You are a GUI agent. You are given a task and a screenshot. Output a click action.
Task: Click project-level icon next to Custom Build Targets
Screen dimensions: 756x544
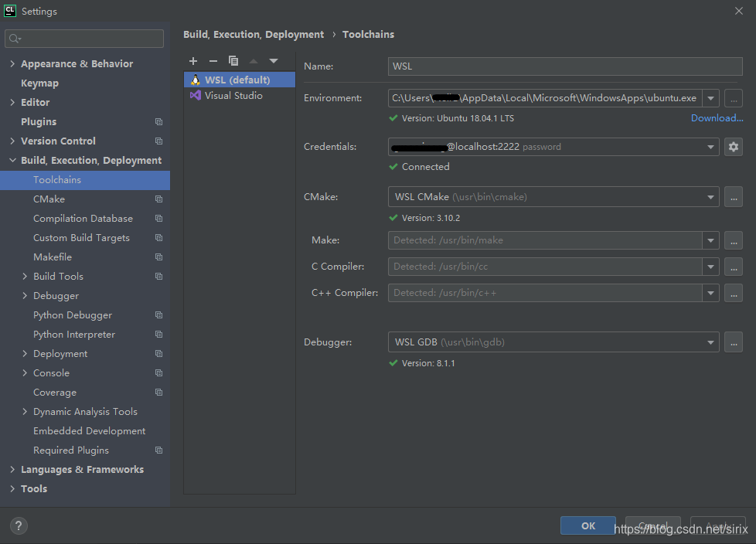click(x=158, y=237)
